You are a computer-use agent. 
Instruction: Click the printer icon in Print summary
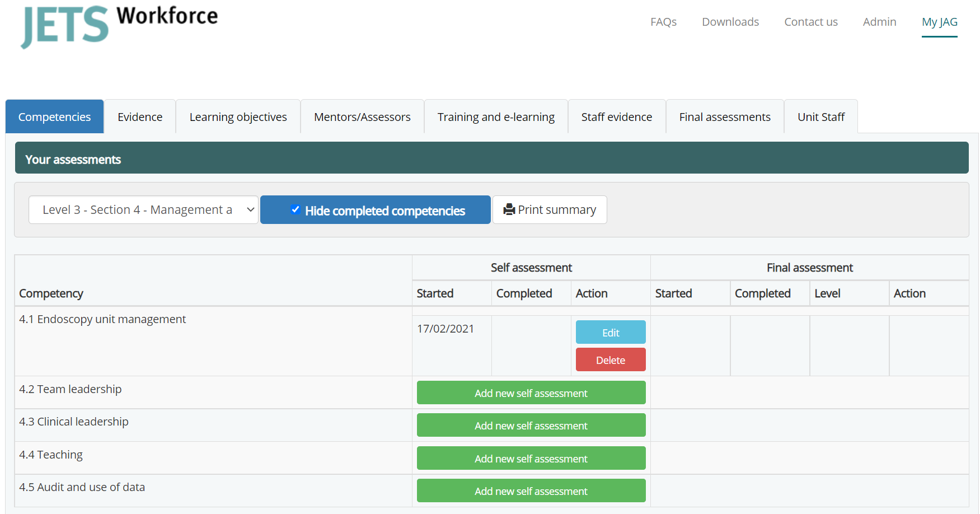coord(509,209)
